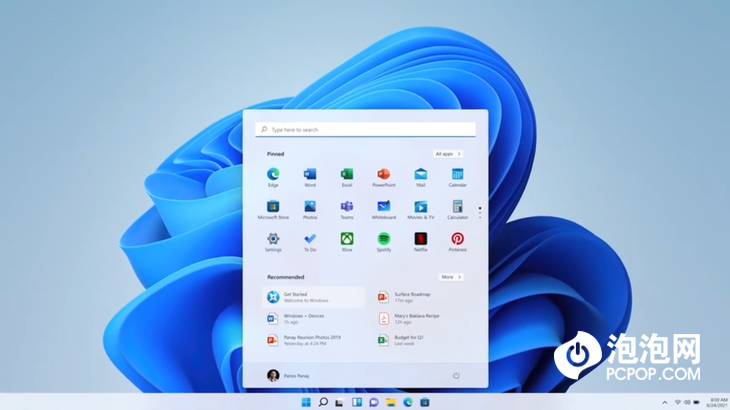The width and height of the screenshot is (730, 410).
Task: Expand More recommended items
Action: click(x=450, y=277)
